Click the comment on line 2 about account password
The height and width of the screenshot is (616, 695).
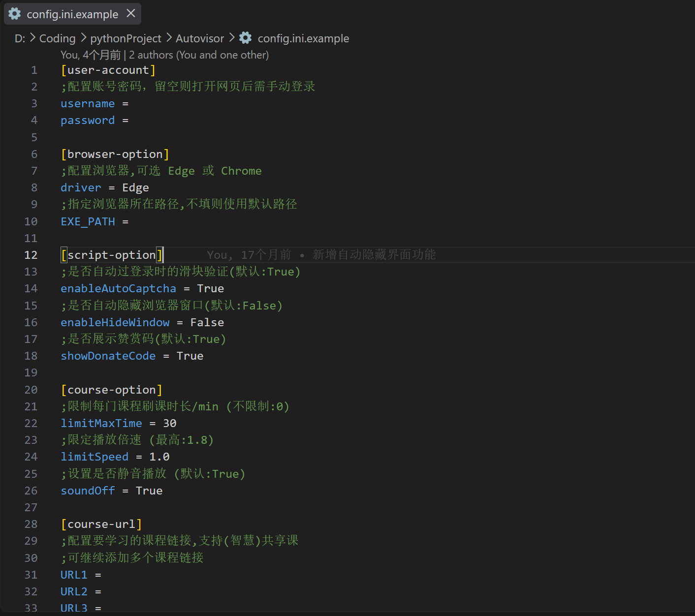[x=188, y=87]
